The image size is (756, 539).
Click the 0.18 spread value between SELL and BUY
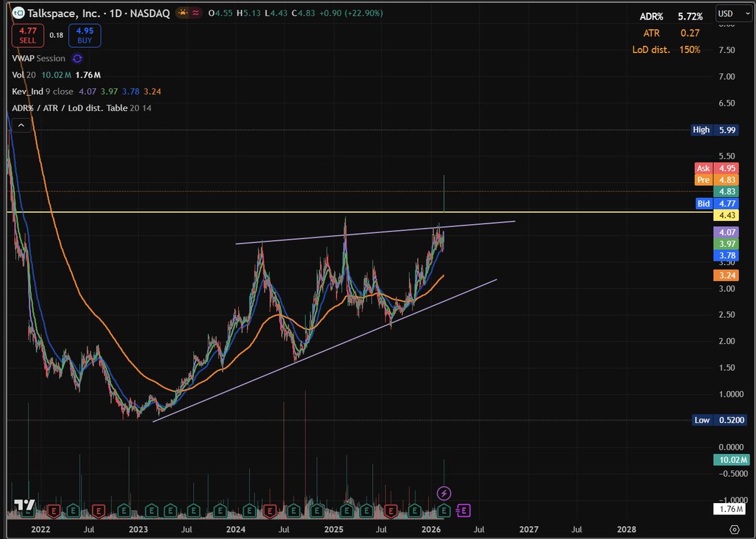pyautogui.click(x=56, y=35)
